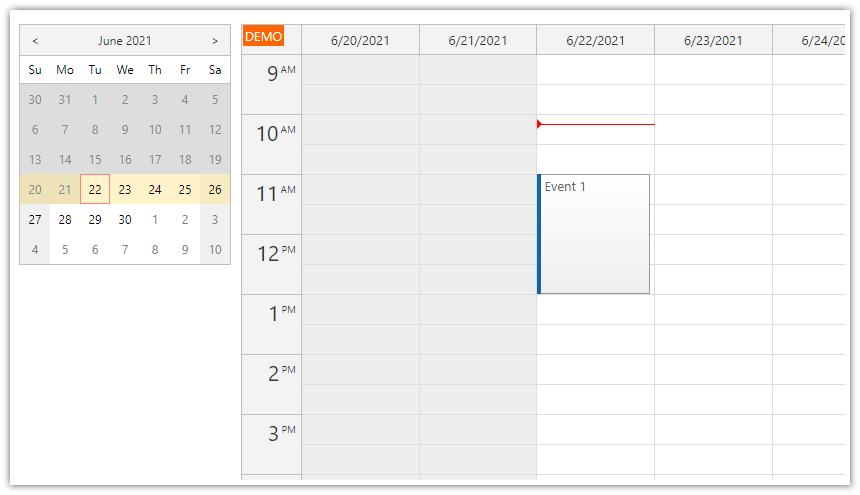The height and width of the screenshot is (495, 860).
Task: Click the 1 PM time row header
Action: (x=271, y=324)
